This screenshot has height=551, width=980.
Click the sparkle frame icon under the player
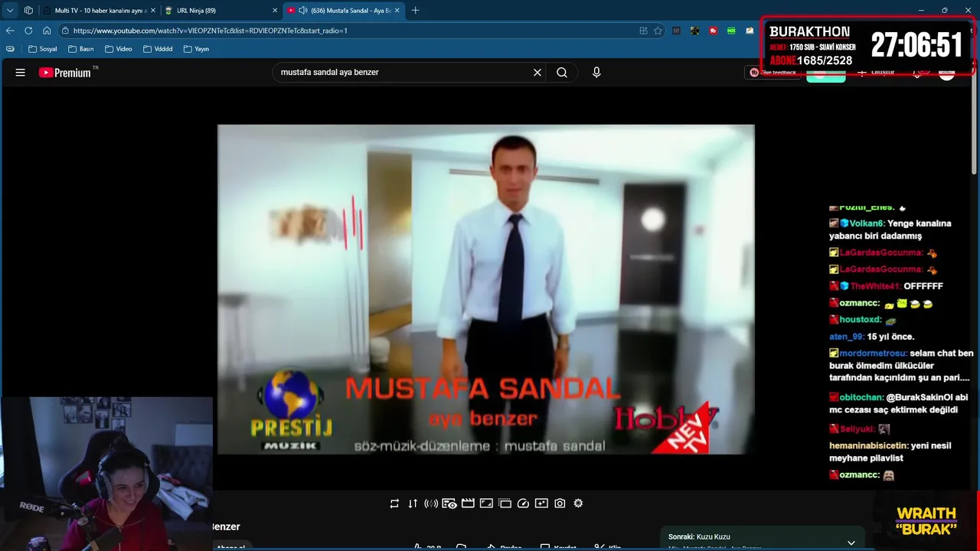pos(541,504)
